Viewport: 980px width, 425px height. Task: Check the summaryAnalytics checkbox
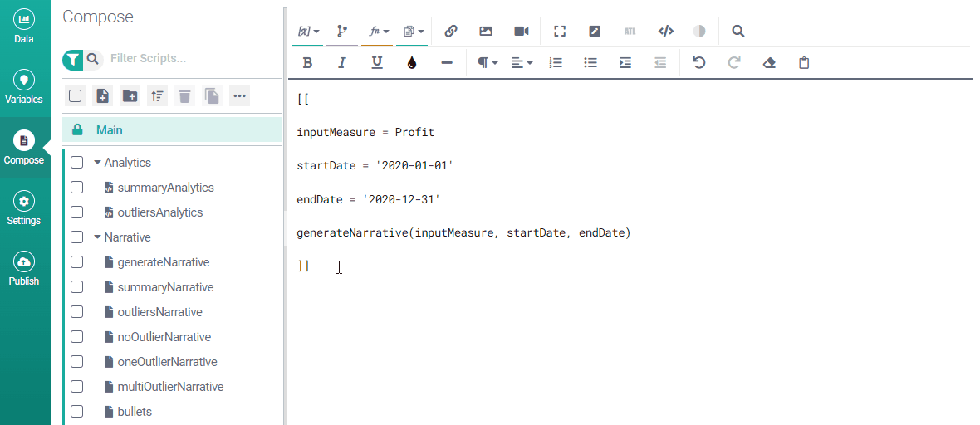point(77,188)
